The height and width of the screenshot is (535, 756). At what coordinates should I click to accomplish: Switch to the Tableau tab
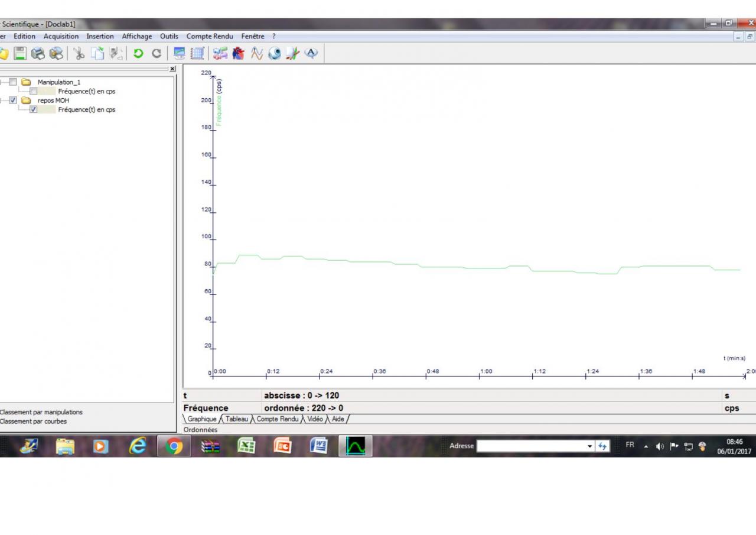coord(237,419)
